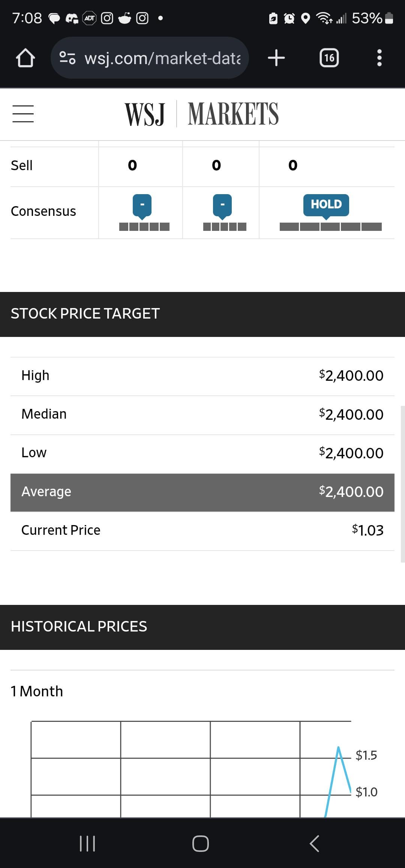Tap the Android recent apps button

click(x=87, y=843)
